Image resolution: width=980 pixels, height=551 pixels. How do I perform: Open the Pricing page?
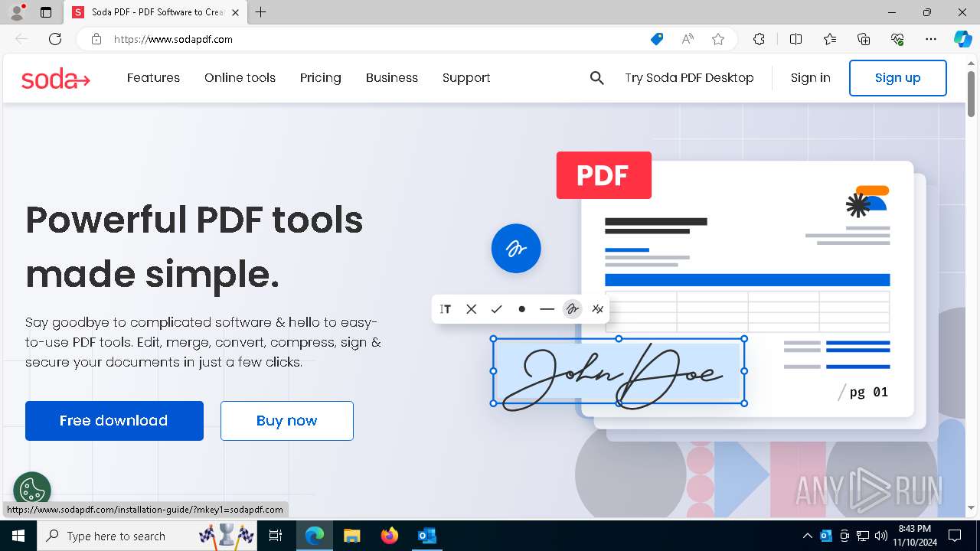click(321, 78)
